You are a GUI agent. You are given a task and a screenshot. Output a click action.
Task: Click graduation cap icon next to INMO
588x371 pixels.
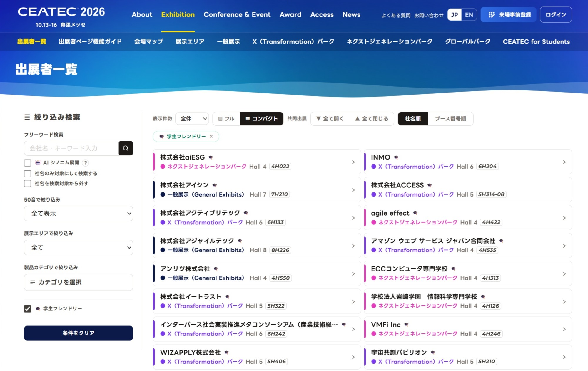pyautogui.click(x=396, y=157)
